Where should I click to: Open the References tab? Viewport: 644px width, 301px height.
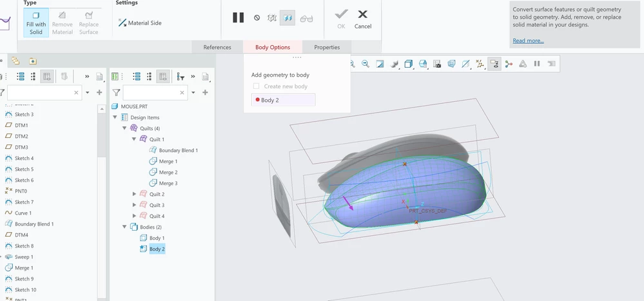point(217,47)
